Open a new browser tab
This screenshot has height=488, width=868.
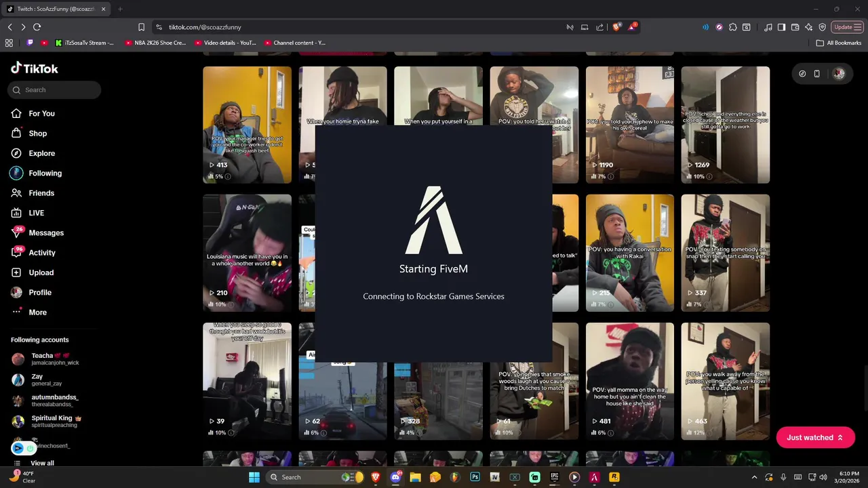pos(120,9)
